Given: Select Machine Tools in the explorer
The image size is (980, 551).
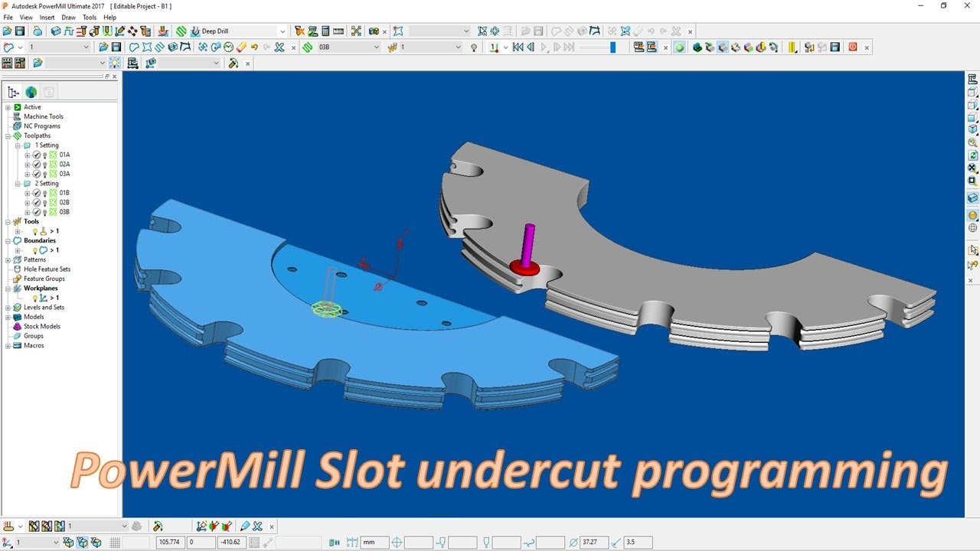Looking at the screenshot, I should [x=43, y=116].
